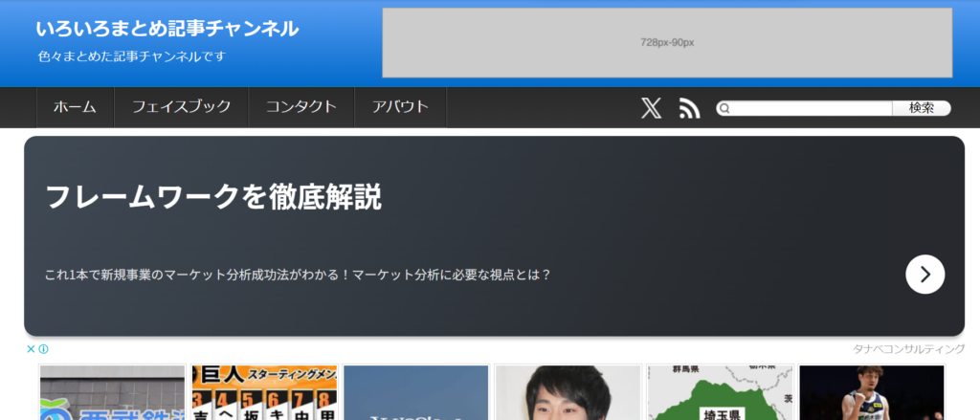Open the フレームワークを徹底解説 ad headline
Viewport: 980px width, 420px height.
pos(213,197)
